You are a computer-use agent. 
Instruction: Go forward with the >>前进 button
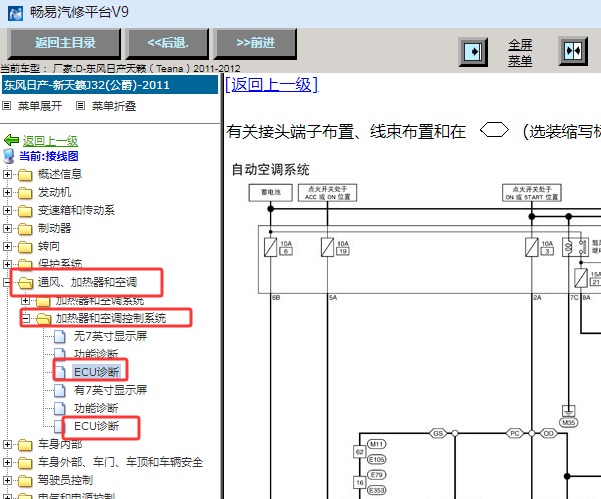point(255,43)
